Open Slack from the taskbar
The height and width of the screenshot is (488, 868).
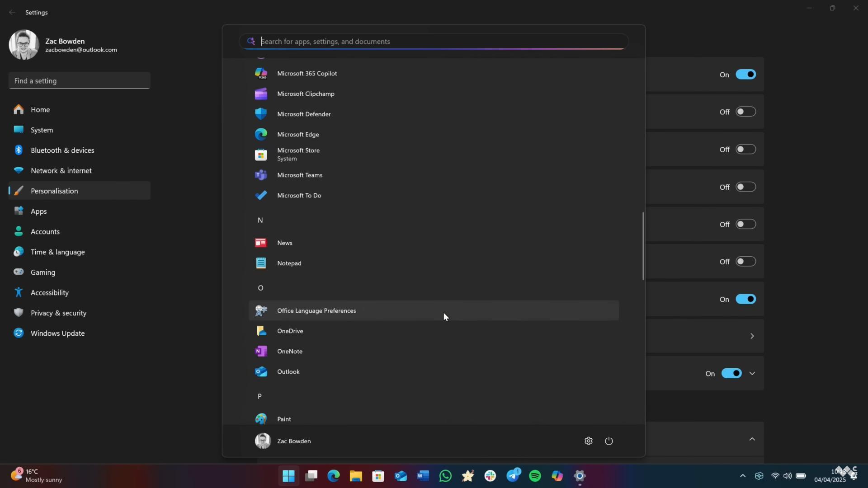[x=490, y=476]
